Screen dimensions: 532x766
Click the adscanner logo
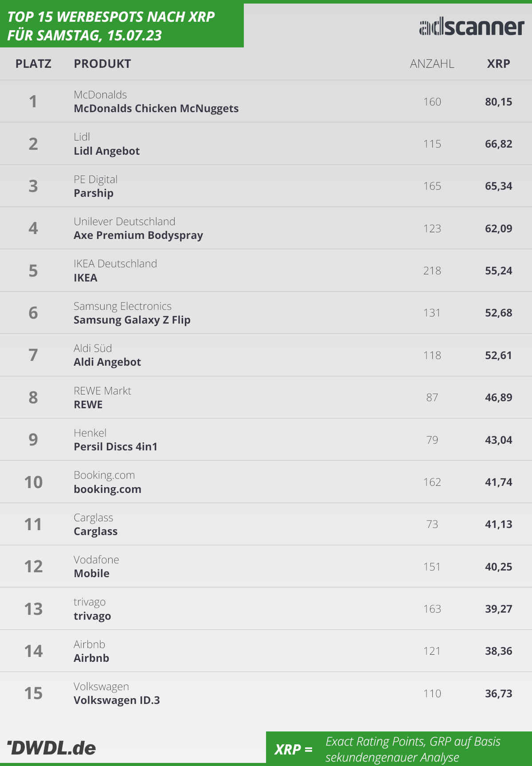[472, 27]
